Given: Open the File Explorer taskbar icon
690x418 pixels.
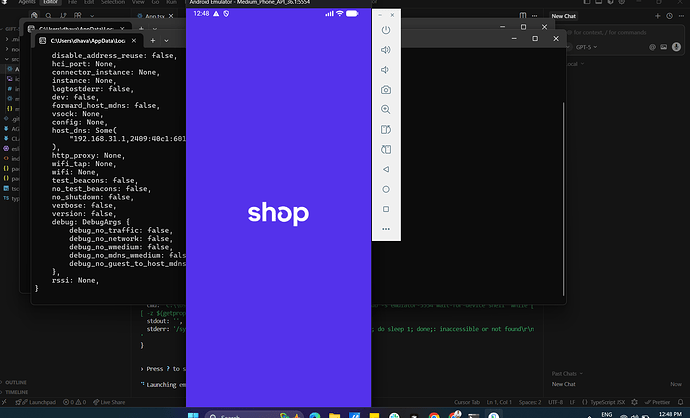Looking at the screenshot, I should tap(334, 415).
